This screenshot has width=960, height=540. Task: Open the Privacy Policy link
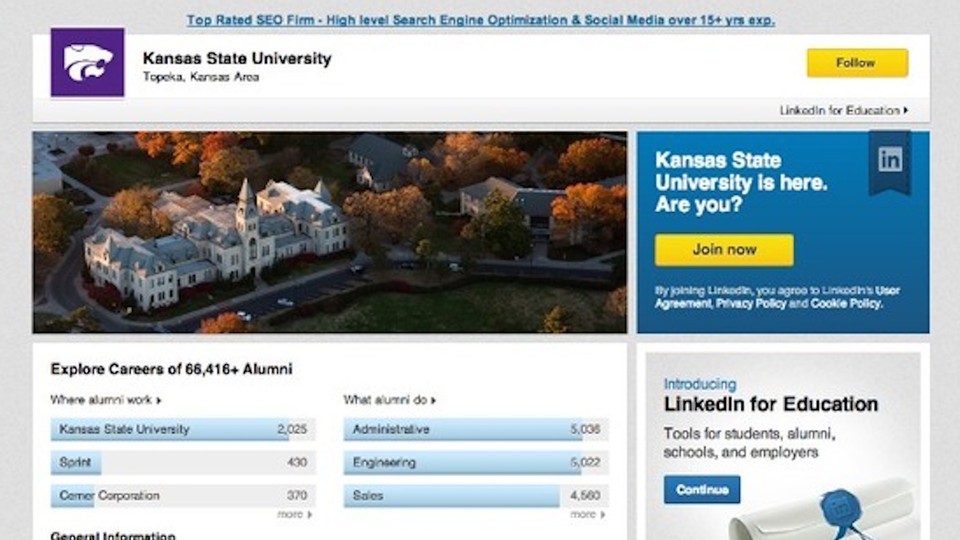tap(750, 303)
